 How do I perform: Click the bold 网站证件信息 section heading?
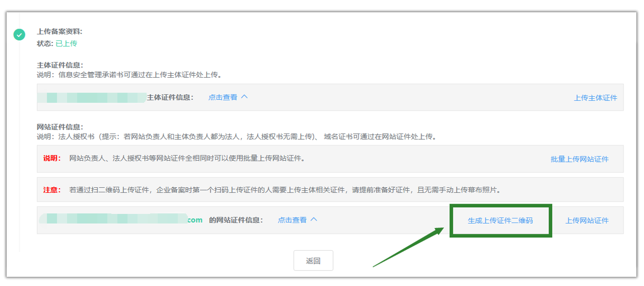click(x=60, y=127)
